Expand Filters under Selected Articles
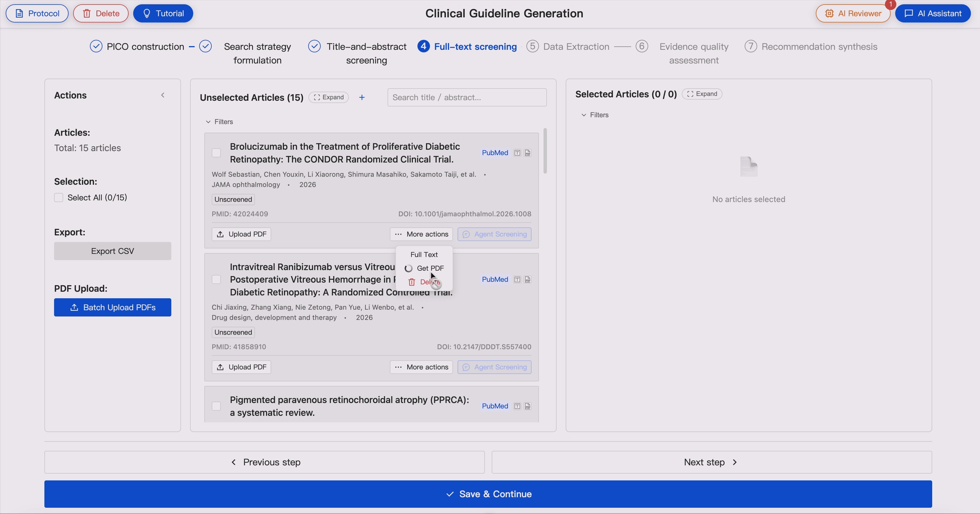 (595, 115)
